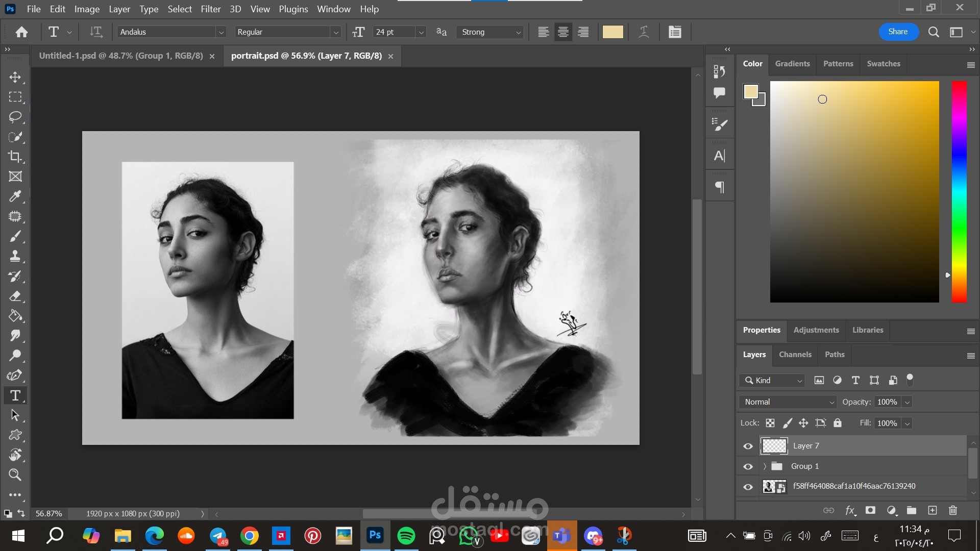Expand the Group 1 layer folder
980x551 pixels.
pos(764,466)
